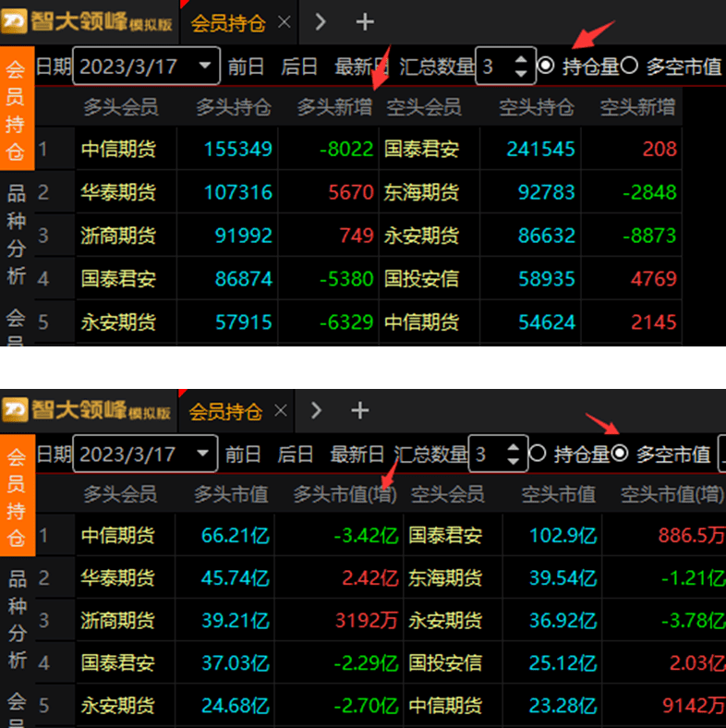Switch to 品种分析 sidebar tab beside the 多头持仓 table
The height and width of the screenshot is (728, 726).
pos(16,233)
